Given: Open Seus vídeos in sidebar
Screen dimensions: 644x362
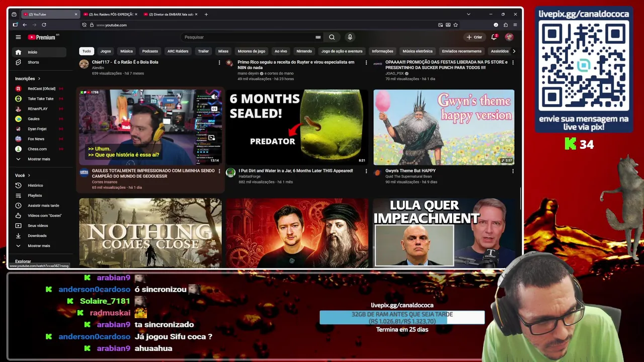Looking at the screenshot, I should coord(40,226).
